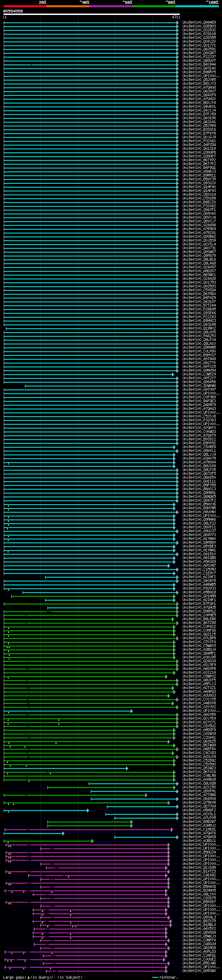Screen dimensions: 222x980
Task: Click the UniRef100_C9Z875 hit label
Action: [199, 898]
